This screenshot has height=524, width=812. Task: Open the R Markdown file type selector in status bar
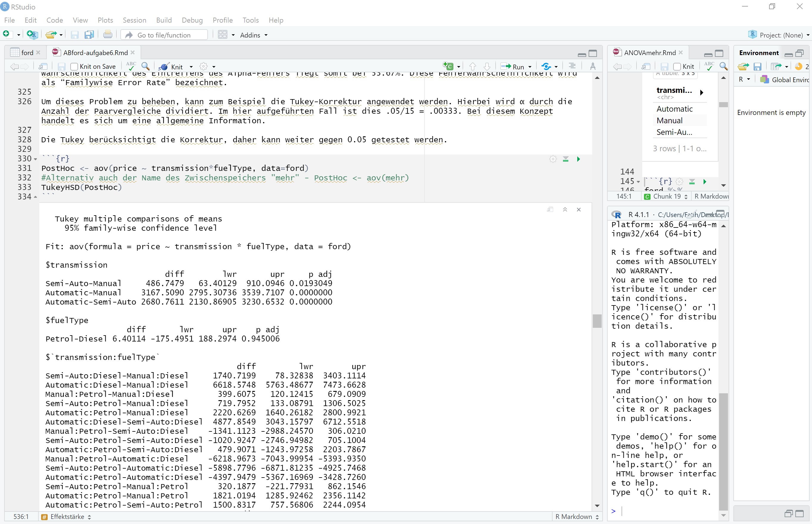tap(577, 517)
